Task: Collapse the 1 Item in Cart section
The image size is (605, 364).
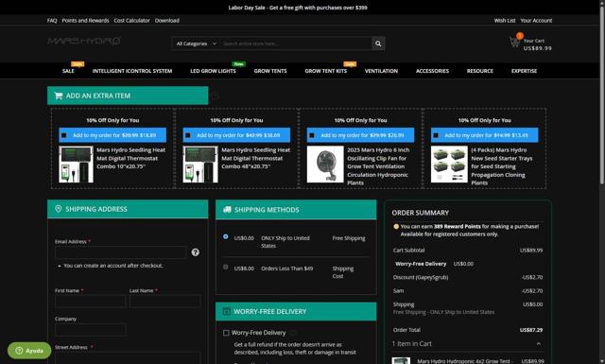Action: pyautogui.click(x=539, y=343)
